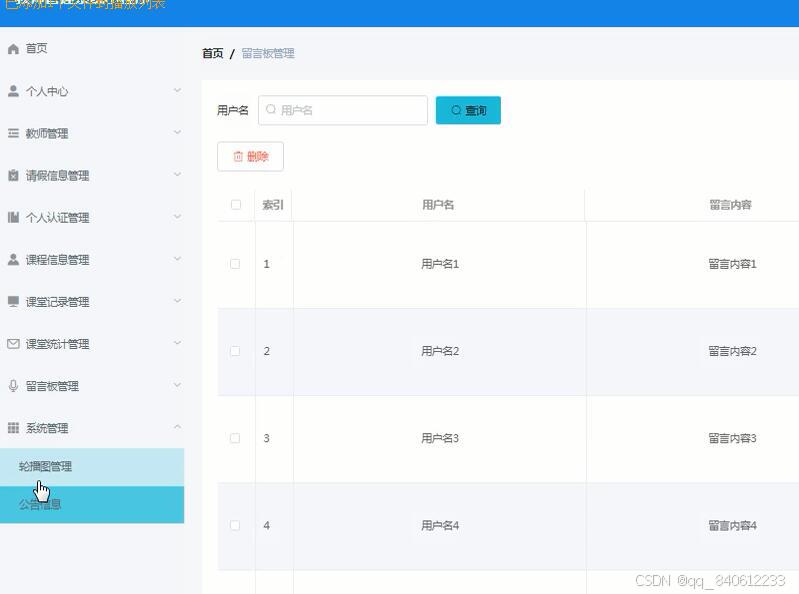Click the cell 留言内容1
The width and height of the screenshot is (799, 594).
(733, 264)
